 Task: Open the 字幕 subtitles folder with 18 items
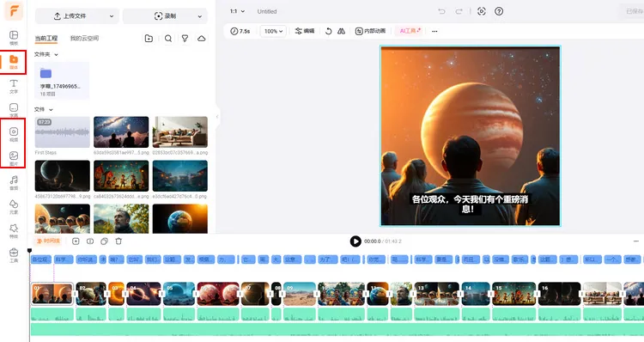click(62, 81)
